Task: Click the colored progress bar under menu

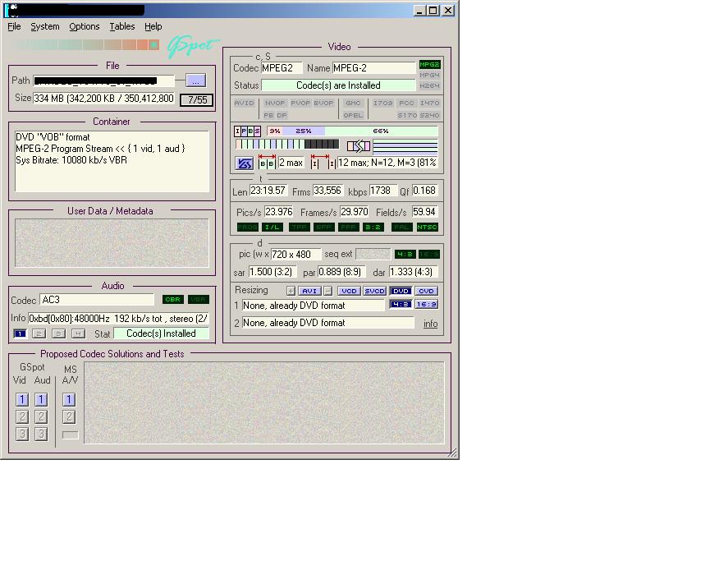Action: 84,44
